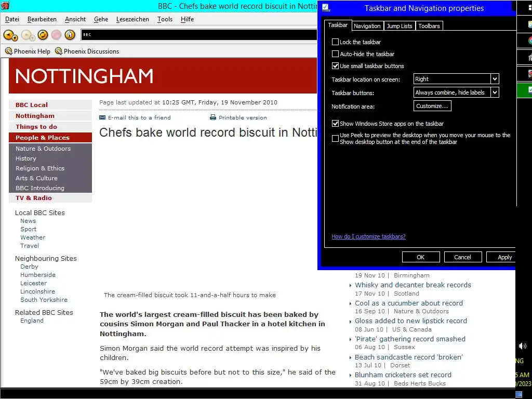Open BBC Local in sidebar
This screenshot has height=399, width=532.
pyautogui.click(x=50, y=105)
